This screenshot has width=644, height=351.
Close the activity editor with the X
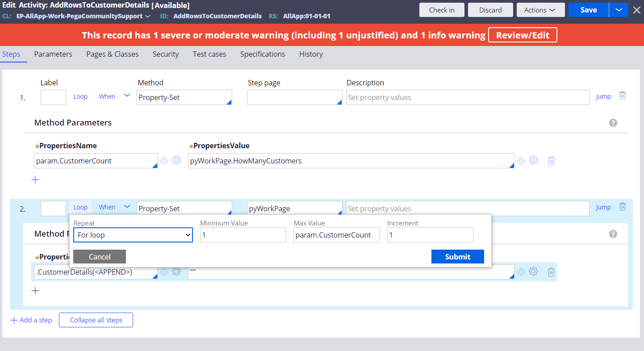tap(636, 10)
